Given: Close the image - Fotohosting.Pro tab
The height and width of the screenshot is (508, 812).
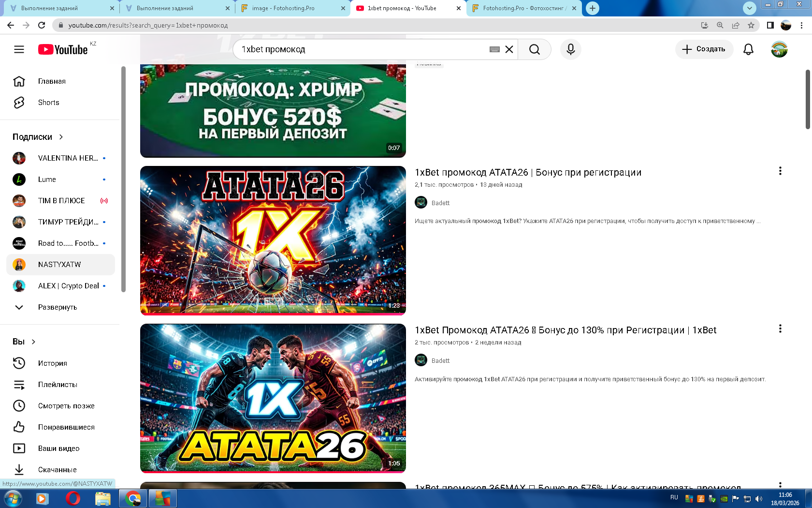Looking at the screenshot, I should 343,8.
